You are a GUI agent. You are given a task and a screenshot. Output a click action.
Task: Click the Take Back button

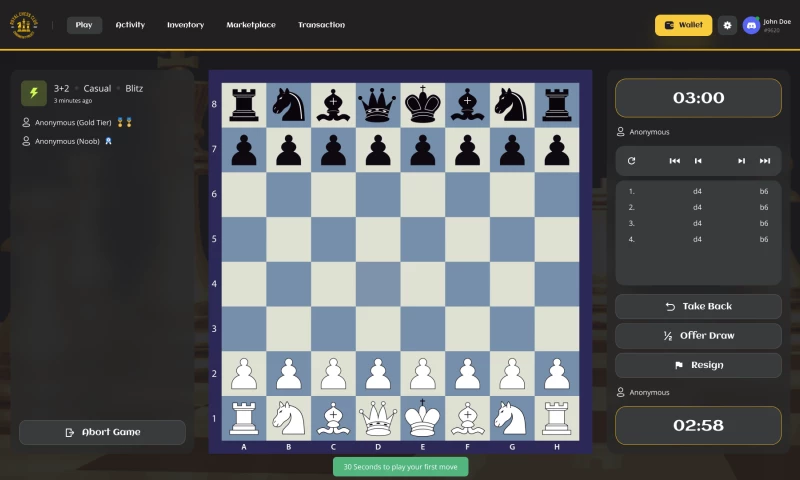point(698,307)
